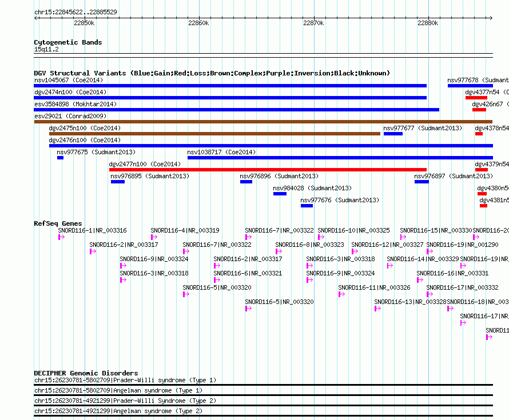Select the Angelman syndrome (Type 2) row
Screen dimensions: 509x420
(x=263, y=413)
